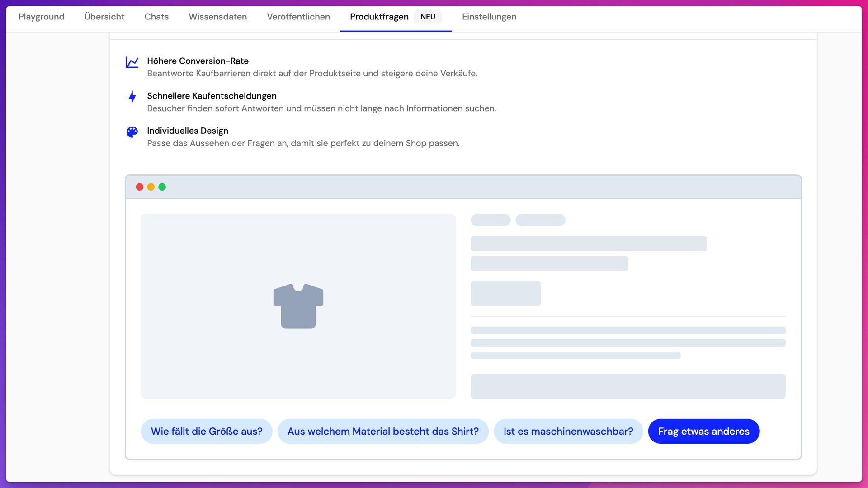Open the Chats tab
868x488 pixels.
point(156,17)
